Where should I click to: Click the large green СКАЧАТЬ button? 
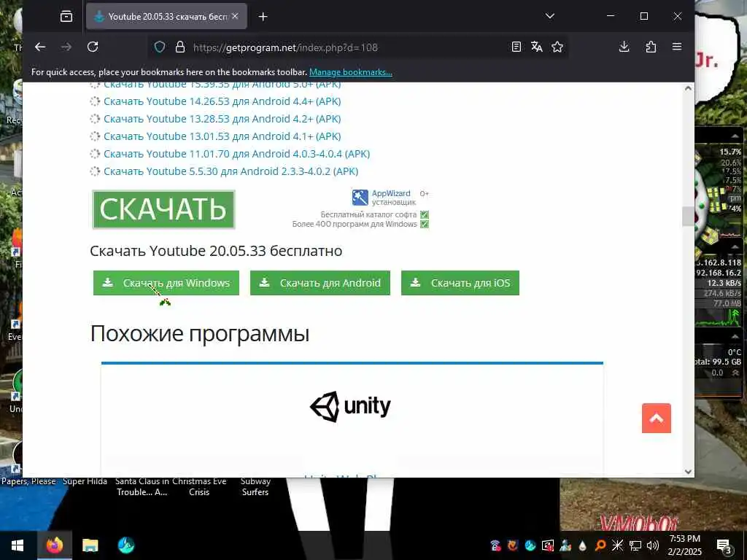(x=163, y=209)
